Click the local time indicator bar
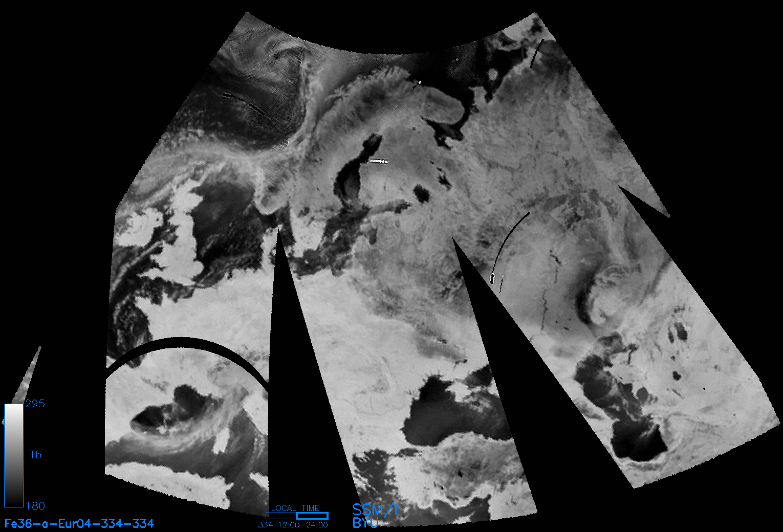 point(297,516)
